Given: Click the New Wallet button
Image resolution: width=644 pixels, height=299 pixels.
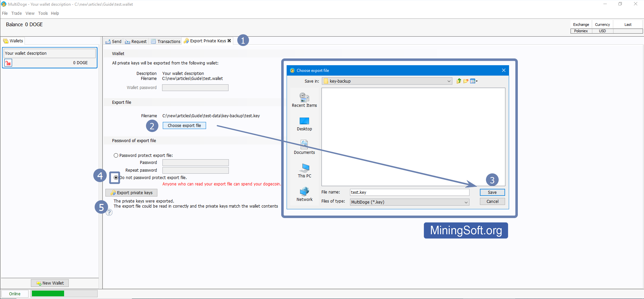Looking at the screenshot, I should click(50, 283).
